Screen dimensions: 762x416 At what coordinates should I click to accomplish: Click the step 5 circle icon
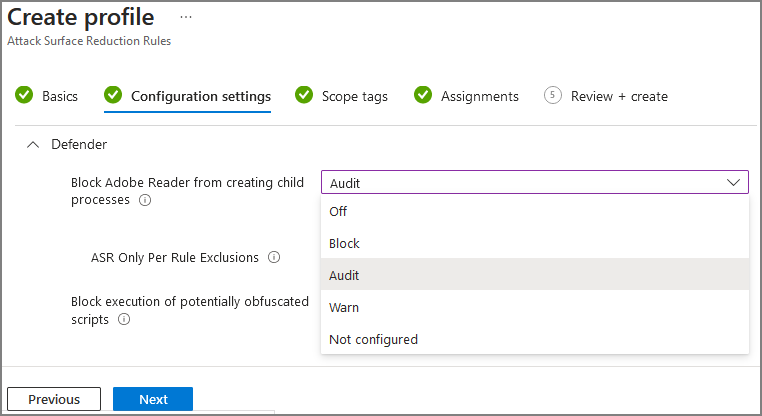click(553, 96)
